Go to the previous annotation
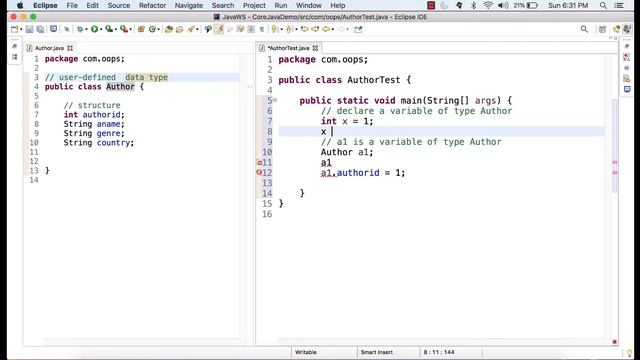 (289, 29)
